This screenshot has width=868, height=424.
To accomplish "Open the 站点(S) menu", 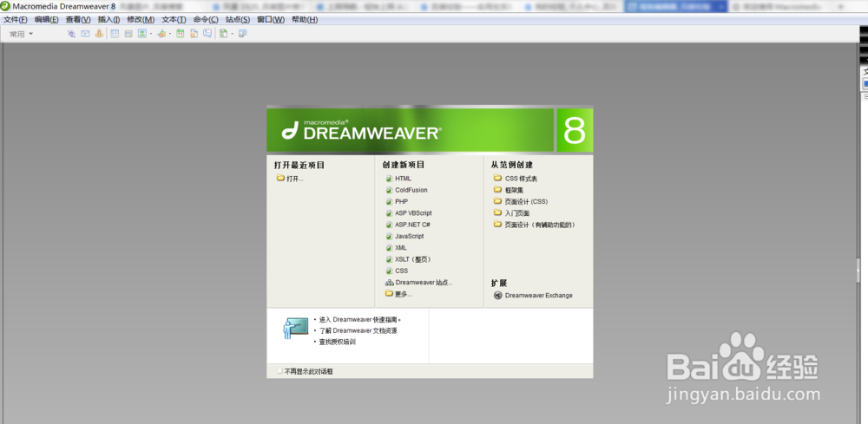I will click(x=238, y=19).
